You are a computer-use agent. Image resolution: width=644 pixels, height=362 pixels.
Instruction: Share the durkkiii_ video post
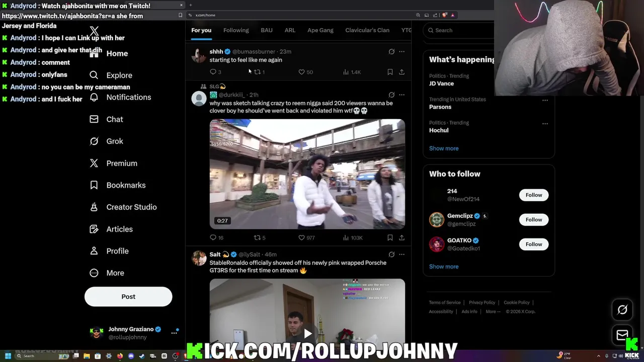[401, 237]
